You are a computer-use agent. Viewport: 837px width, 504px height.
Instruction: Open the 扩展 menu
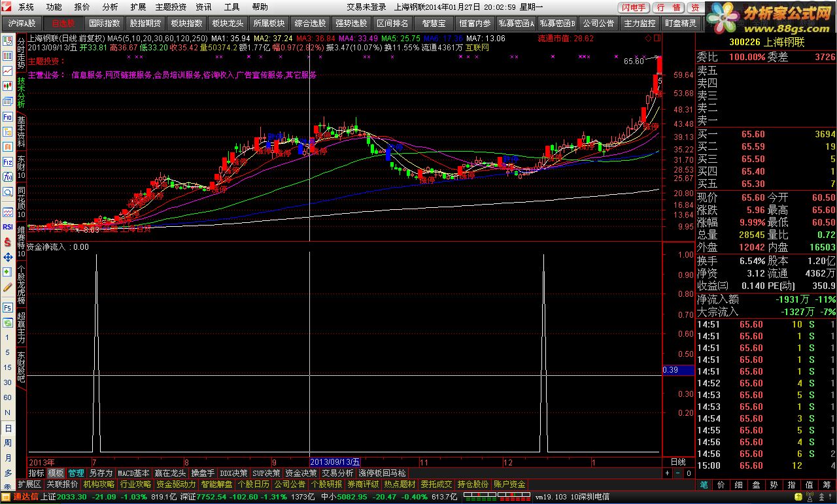[x=138, y=7]
